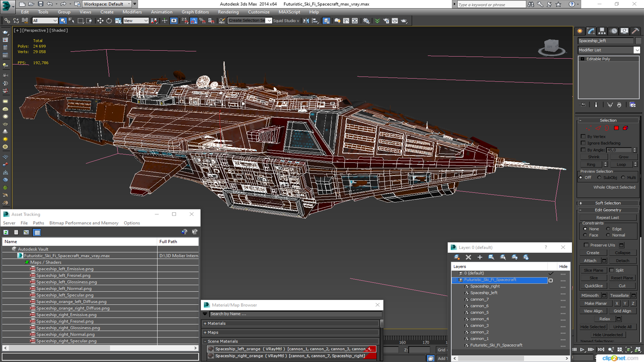The height and width of the screenshot is (362, 644).
Task: Open the MAXScript menu
Action: point(289,12)
